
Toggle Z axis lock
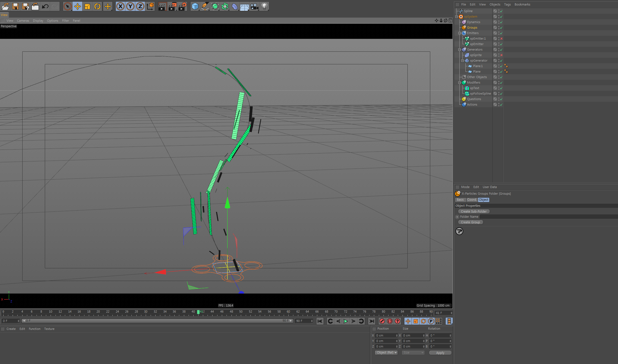point(140,6)
